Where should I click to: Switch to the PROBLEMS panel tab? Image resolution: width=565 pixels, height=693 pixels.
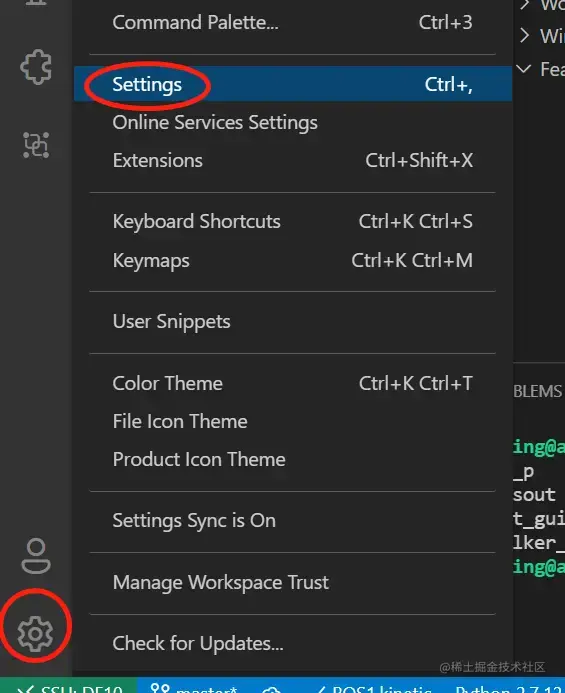538,391
